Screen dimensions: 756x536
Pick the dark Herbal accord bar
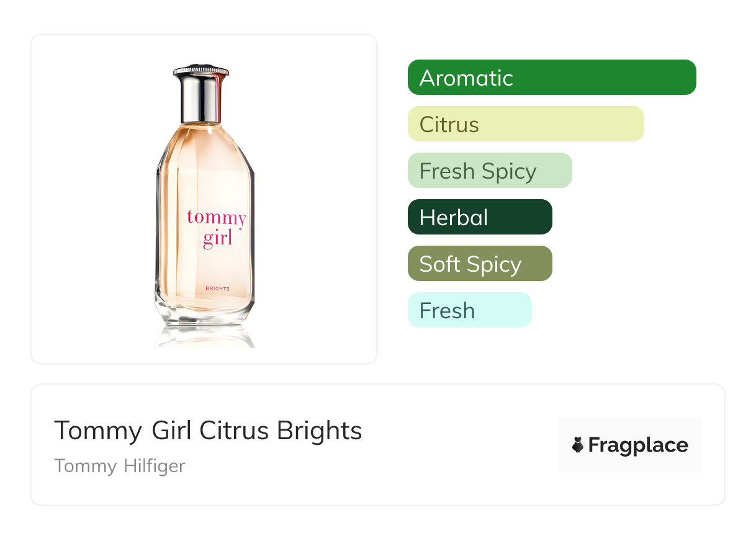tap(479, 217)
